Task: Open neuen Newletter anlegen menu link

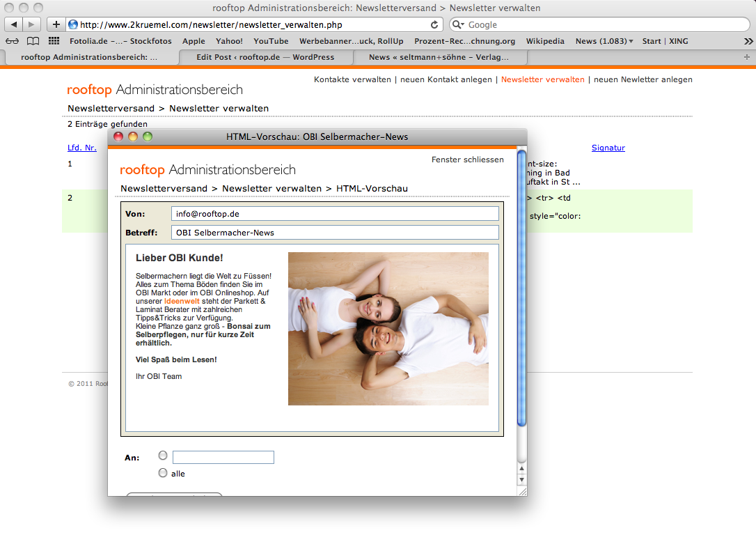Action: click(643, 79)
